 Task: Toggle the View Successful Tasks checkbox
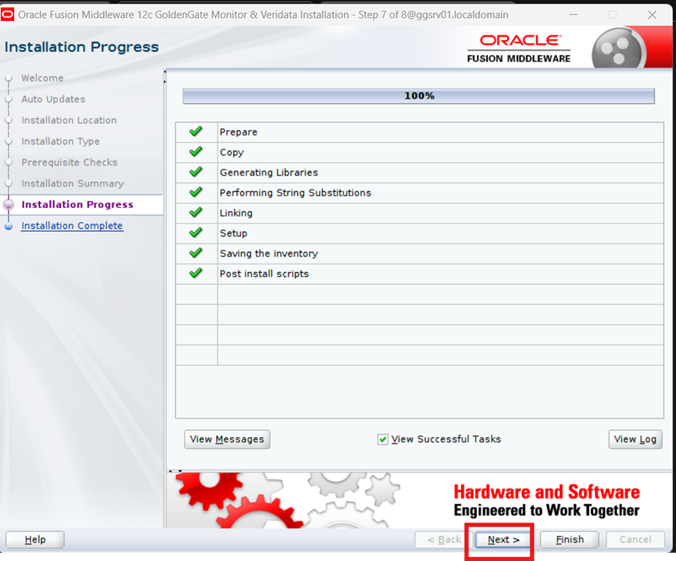coord(383,439)
